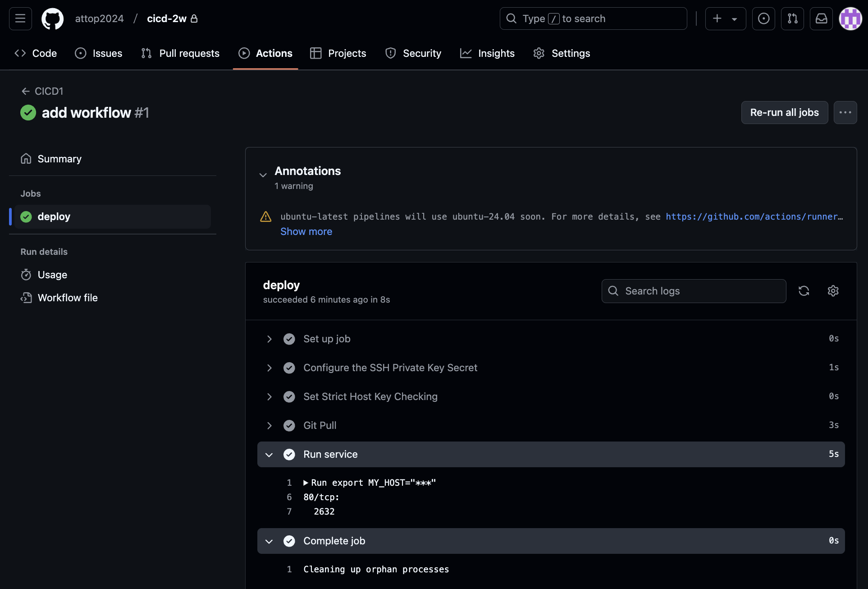
Task: Open the issues icon in header
Action: (x=763, y=18)
